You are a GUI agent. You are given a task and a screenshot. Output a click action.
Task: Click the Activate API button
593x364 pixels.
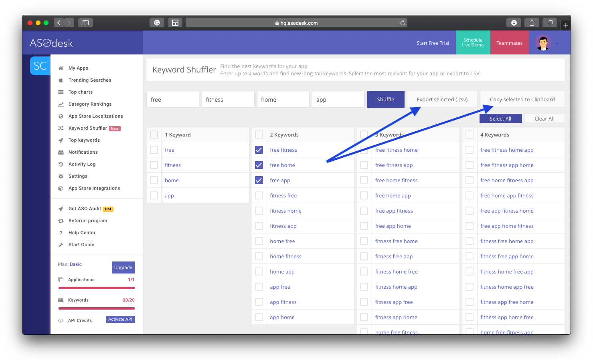coord(120,319)
